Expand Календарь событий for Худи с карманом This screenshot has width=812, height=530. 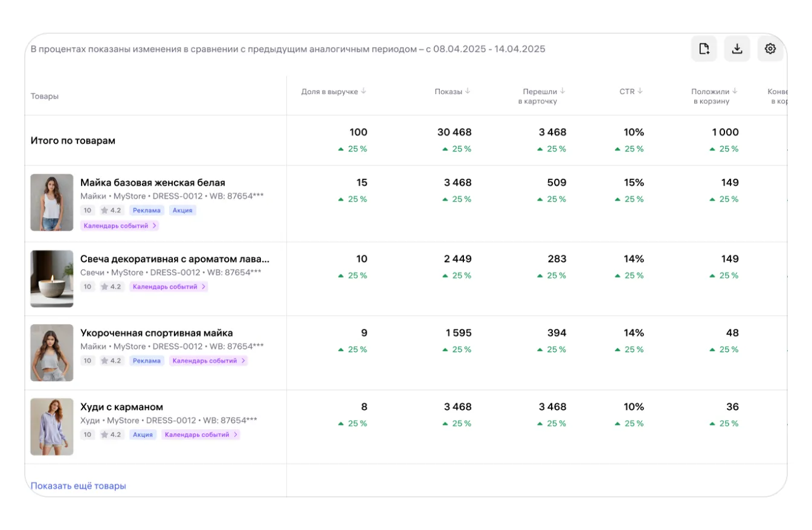[x=201, y=435]
